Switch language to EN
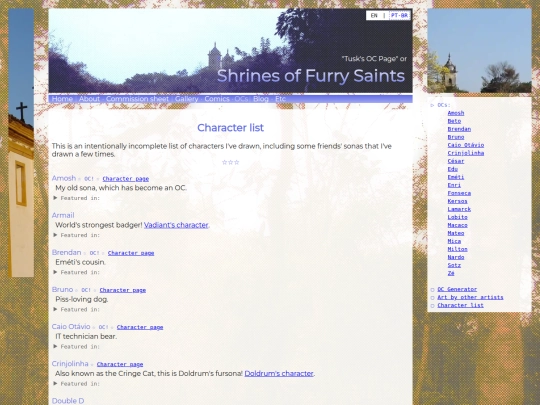 pos(374,15)
